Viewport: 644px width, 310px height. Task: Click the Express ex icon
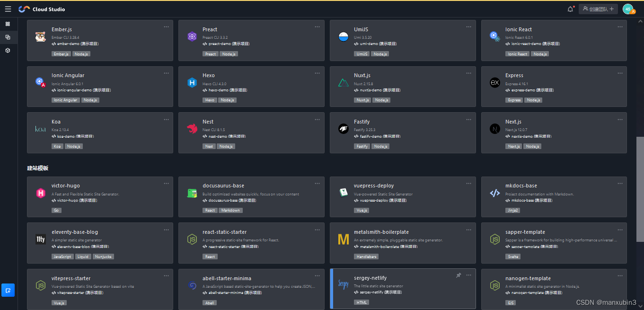(494, 83)
